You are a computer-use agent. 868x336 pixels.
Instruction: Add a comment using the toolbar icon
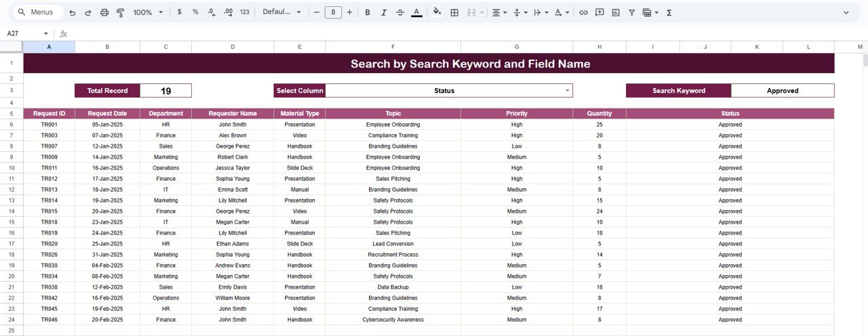tap(599, 12)
